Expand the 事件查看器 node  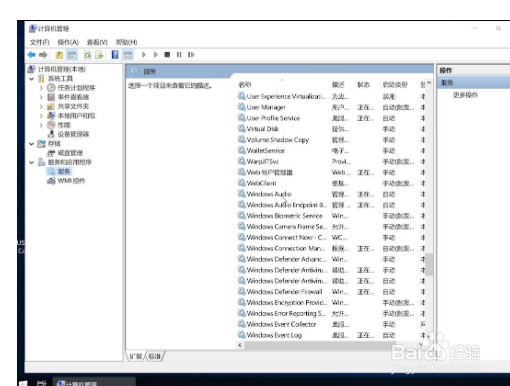click(x=41, y=97)
